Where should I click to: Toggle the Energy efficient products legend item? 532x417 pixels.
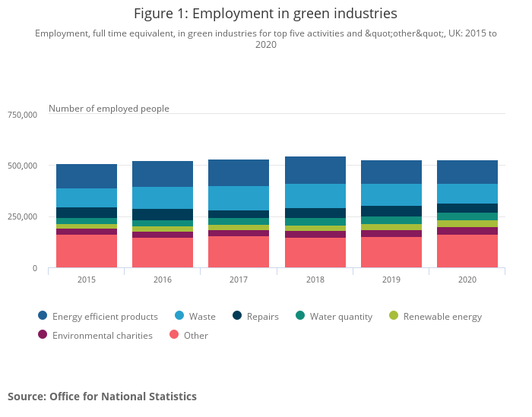(x=105, y=317)
